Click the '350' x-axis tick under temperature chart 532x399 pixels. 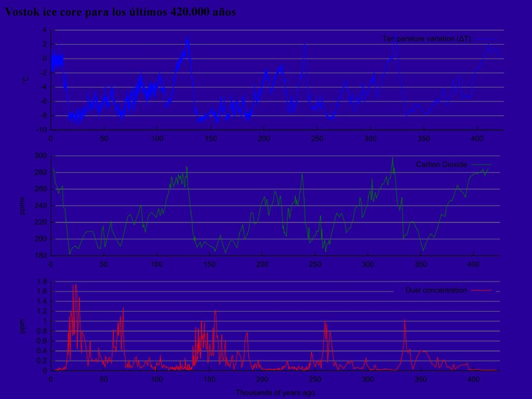(424, 138)
